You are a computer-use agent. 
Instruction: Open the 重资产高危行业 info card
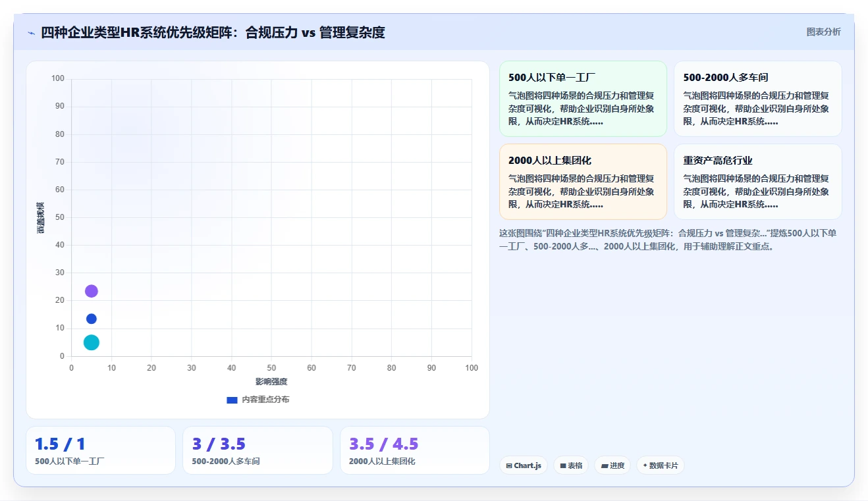click(x=757, y=182)
